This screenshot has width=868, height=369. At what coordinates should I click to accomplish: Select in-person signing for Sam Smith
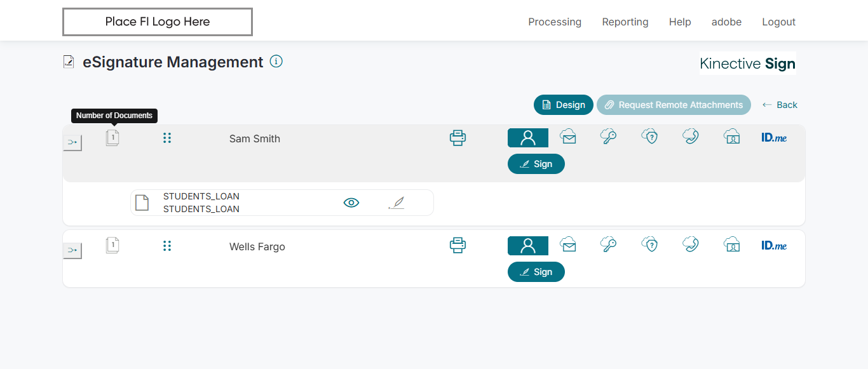point(527,138)
